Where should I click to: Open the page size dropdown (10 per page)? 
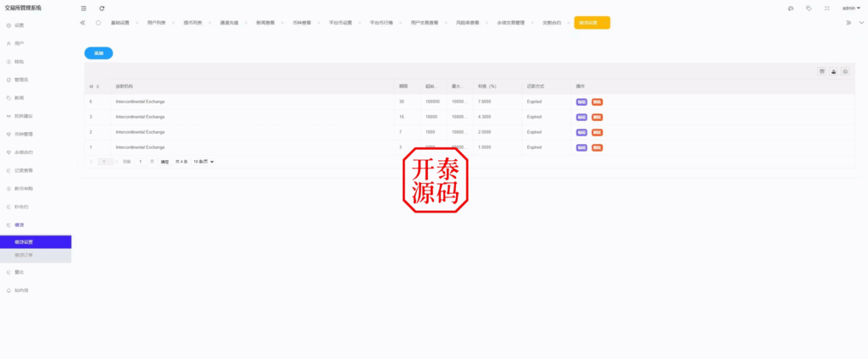pos(203,161)
